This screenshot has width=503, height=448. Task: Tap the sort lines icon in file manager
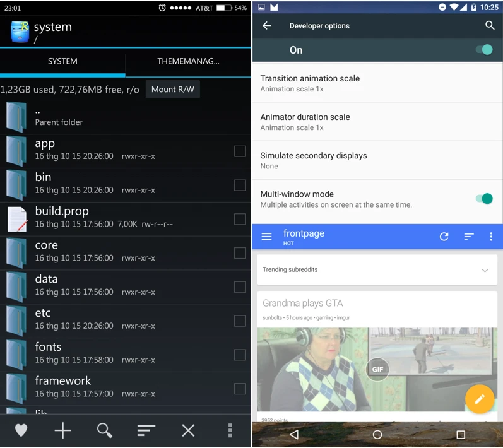(146, 430)
